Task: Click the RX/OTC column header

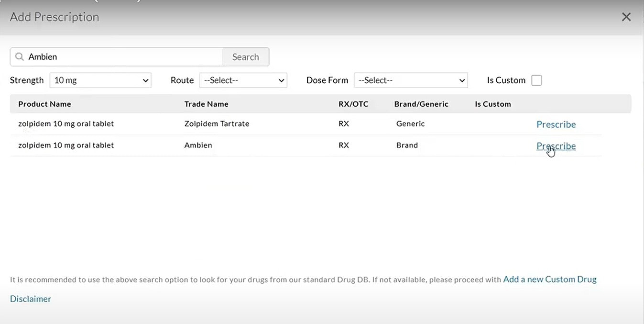Action: tap(353, 104)
